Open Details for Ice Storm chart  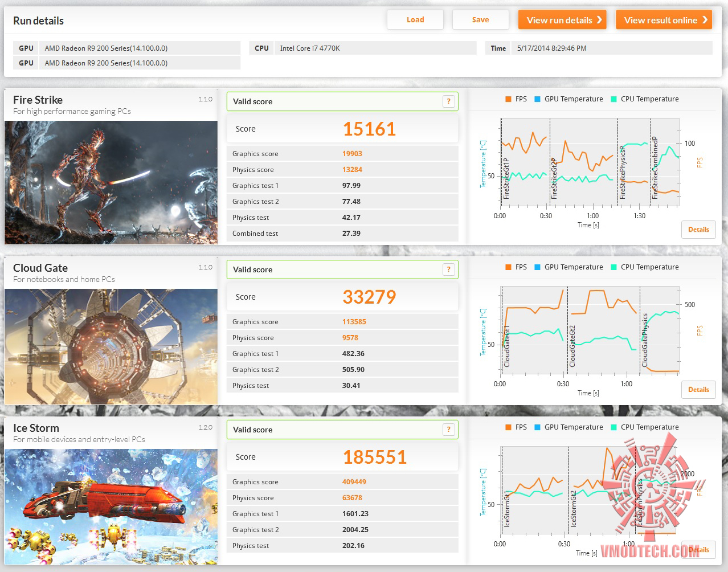(x=698, y=550)
